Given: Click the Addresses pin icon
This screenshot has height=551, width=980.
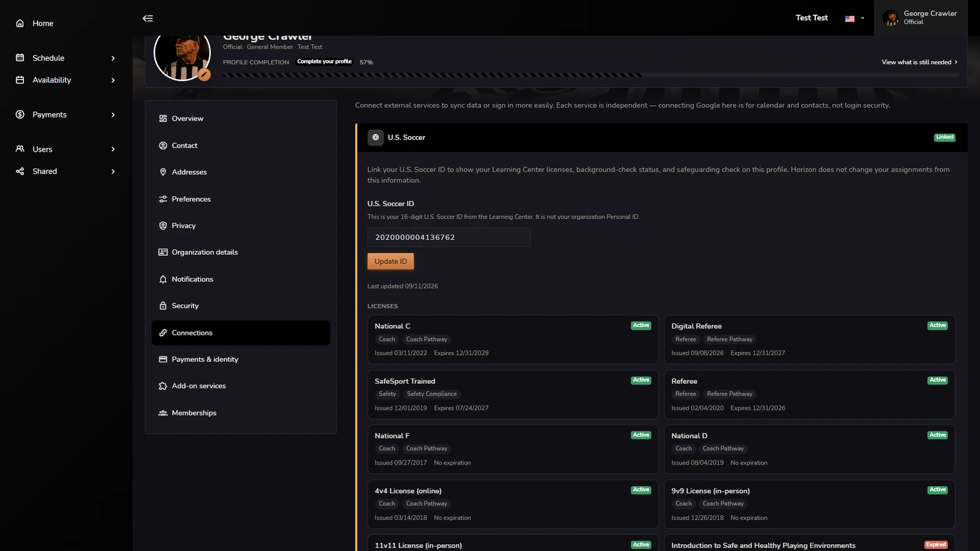Looking at the screenshot, I should coord(163,172).
